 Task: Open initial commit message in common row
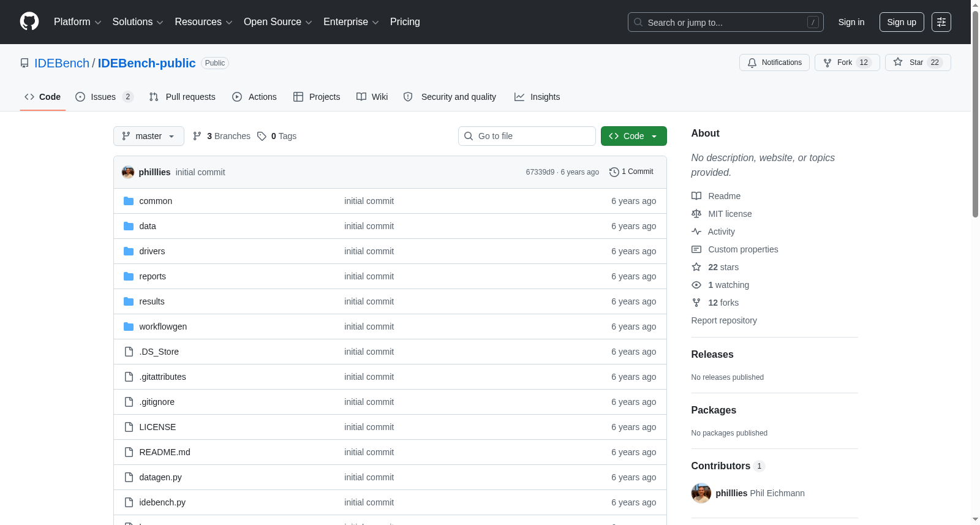pos(369,201)
